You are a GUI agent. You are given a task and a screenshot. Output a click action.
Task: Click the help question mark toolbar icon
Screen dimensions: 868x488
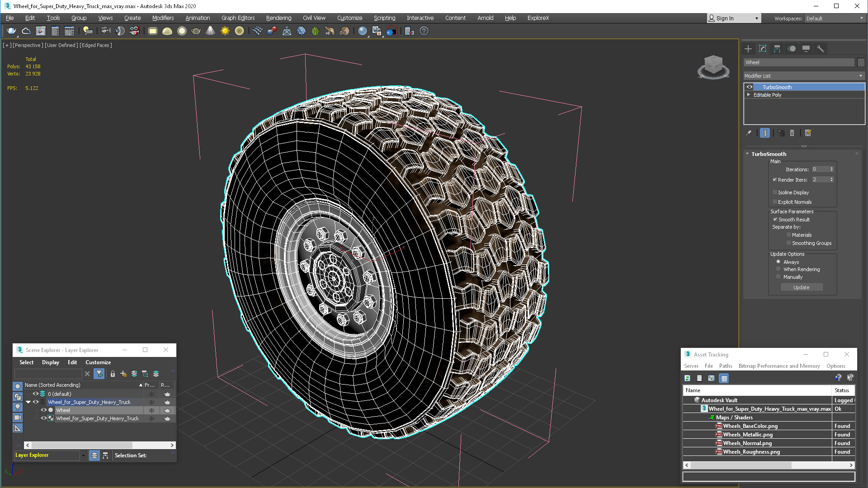coord(424,31)
